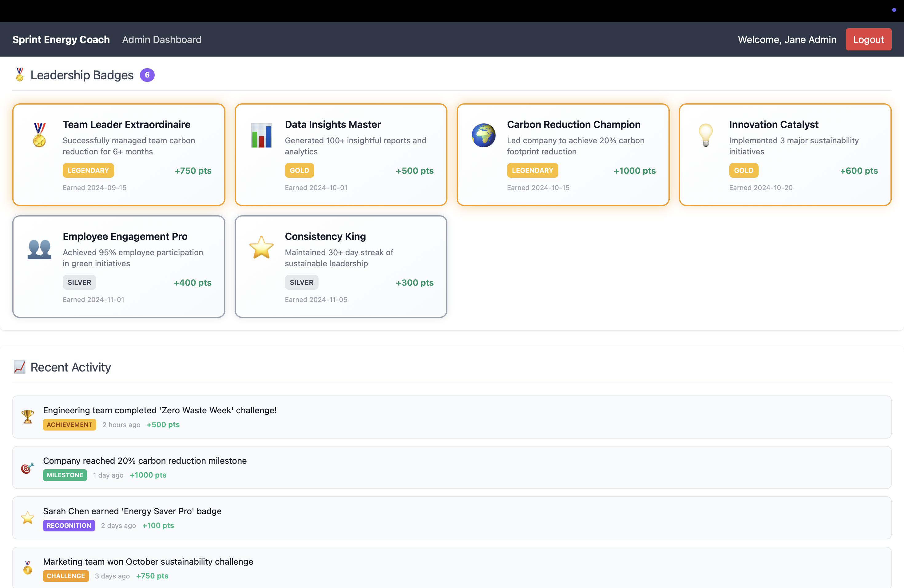Click the trophy icon for Zero Waste Week activity
The image size is (904, 588).
27,417
